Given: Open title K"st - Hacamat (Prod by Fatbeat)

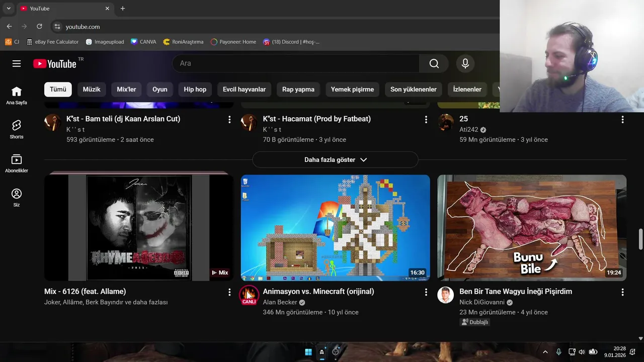Looking at the screenshot, I should pos(317,119).
